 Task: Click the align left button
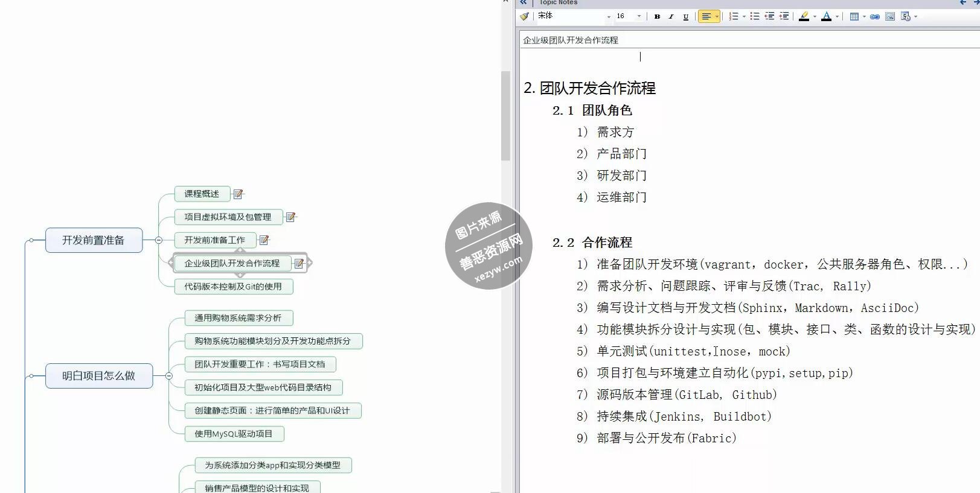click(706, 17)
